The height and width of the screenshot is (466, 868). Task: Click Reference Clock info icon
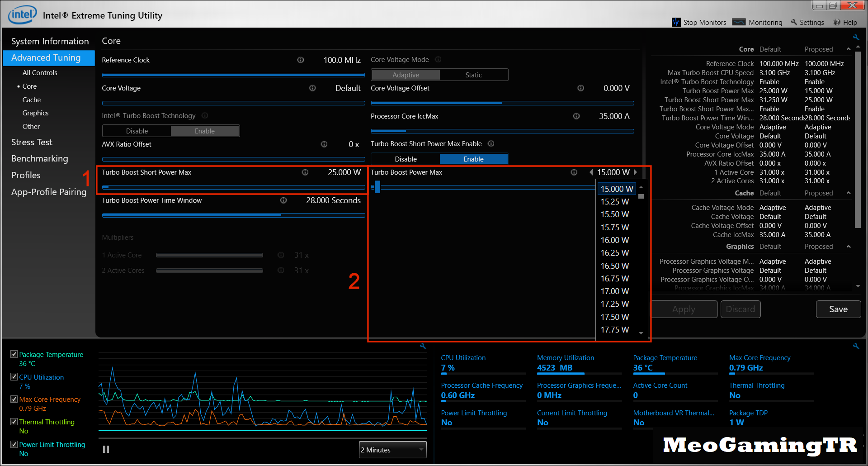tap(300, 60)
